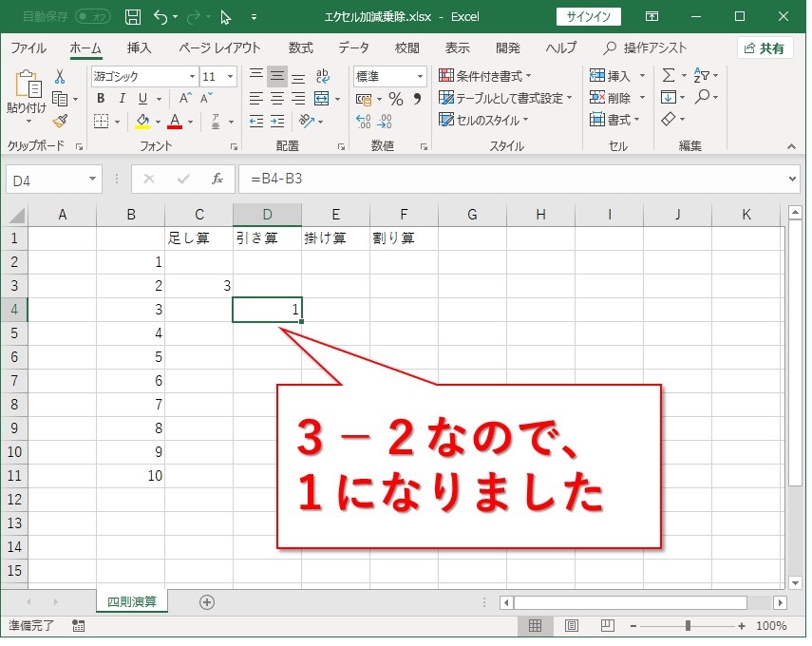Open the font name dropdown 游ゴシック
This screenshot has width=812, height=646.
pos(192,77)
